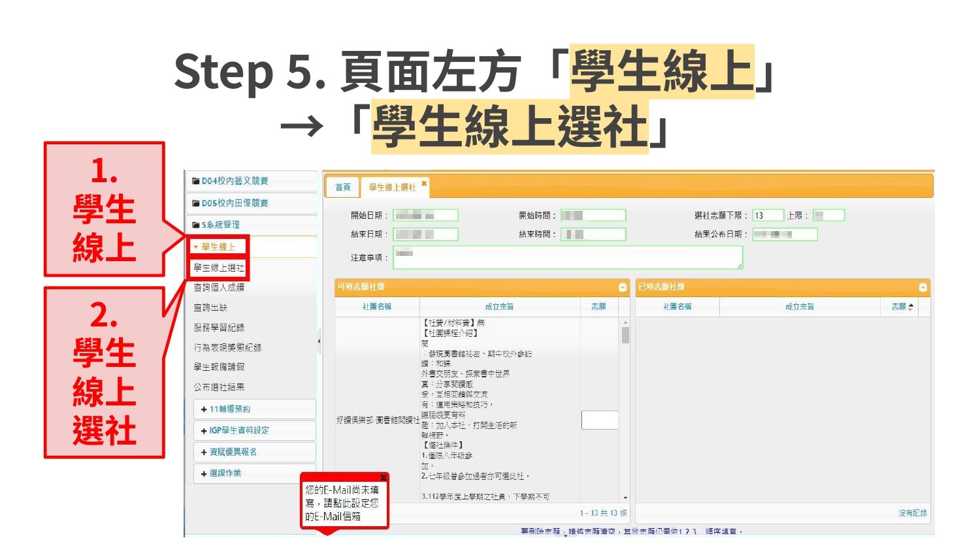
Task: Open the 查詢個人成績 link
Action: [219, 287]
